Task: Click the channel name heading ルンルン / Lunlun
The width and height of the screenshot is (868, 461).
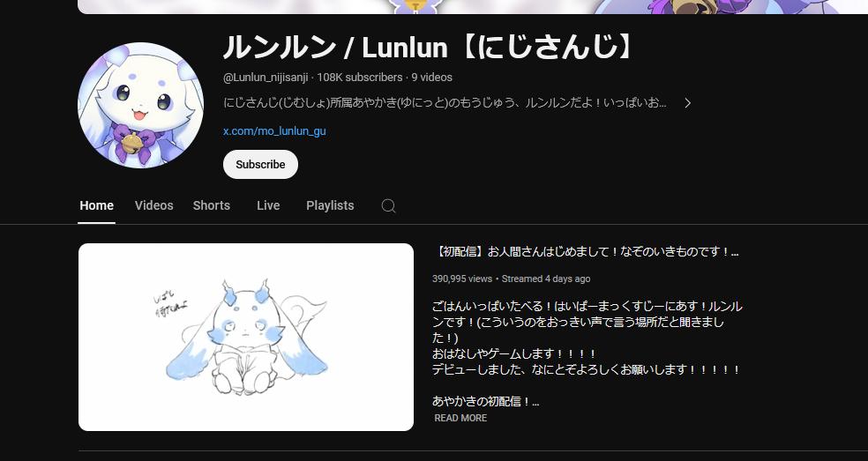Action: (x=429, y=47)
